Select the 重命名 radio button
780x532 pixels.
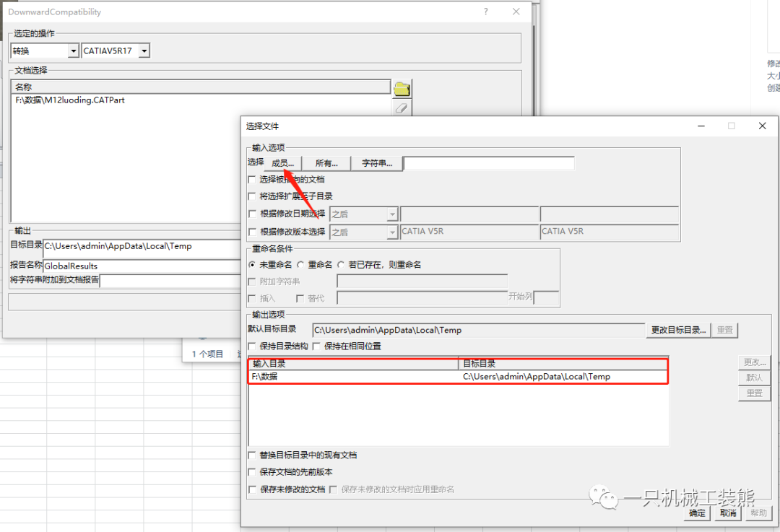click(300, 265)
